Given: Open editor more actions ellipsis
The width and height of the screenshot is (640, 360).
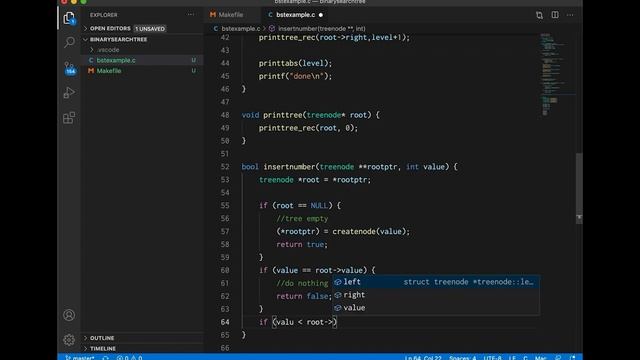Looking at the screenshot, I should (x=570, y=15).
